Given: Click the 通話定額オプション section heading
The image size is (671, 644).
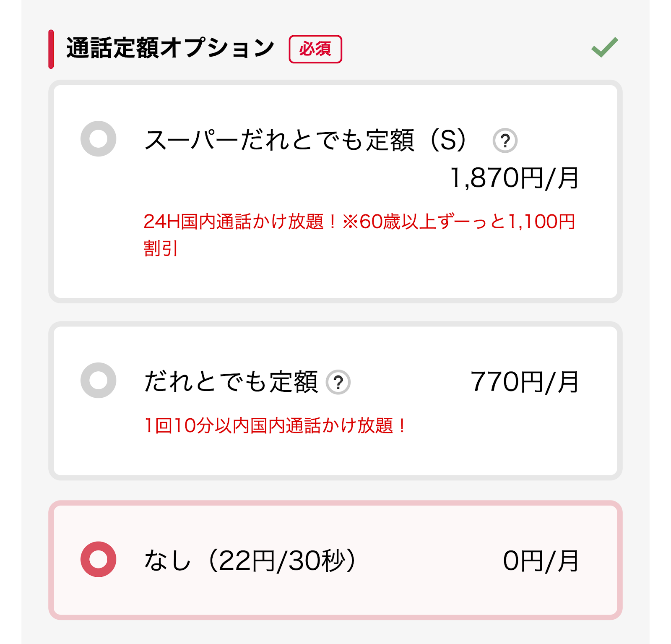Looking at the screenshot, I should click(x=170, y=48).
